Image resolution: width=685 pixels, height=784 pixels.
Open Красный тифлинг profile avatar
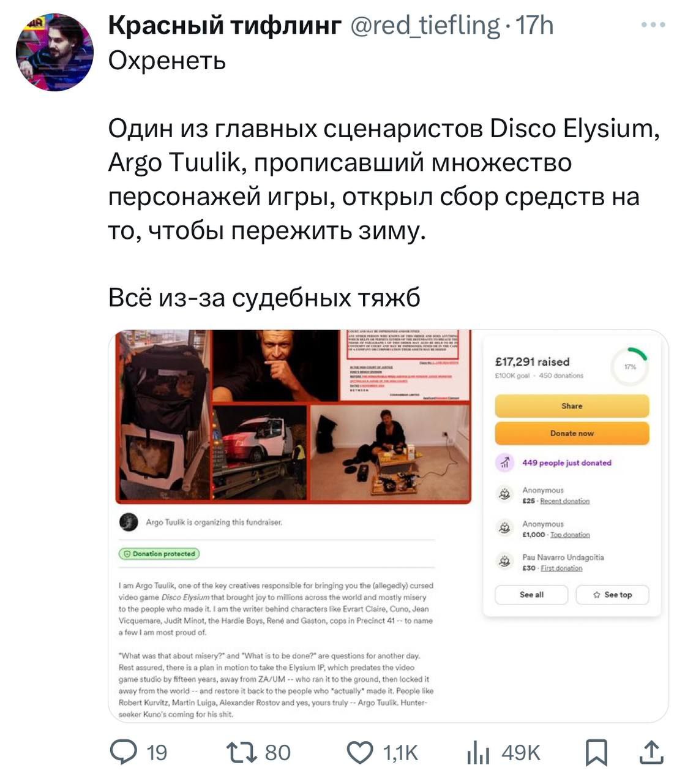54,53
